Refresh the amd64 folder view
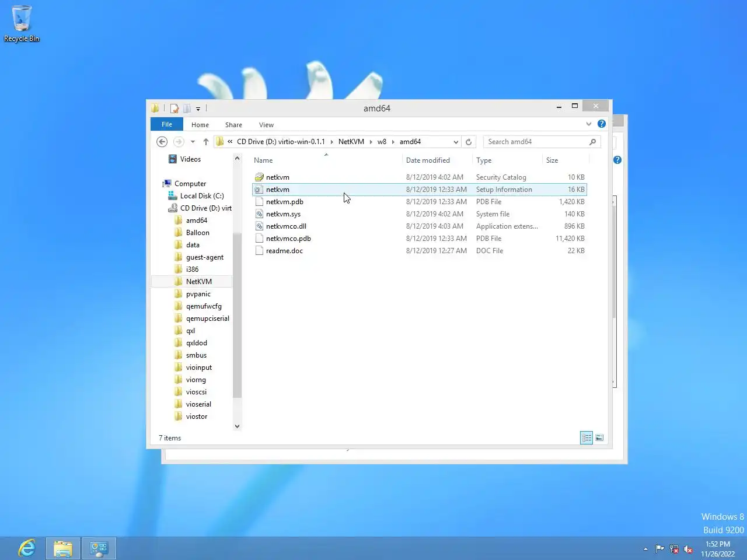 point(469,142)
